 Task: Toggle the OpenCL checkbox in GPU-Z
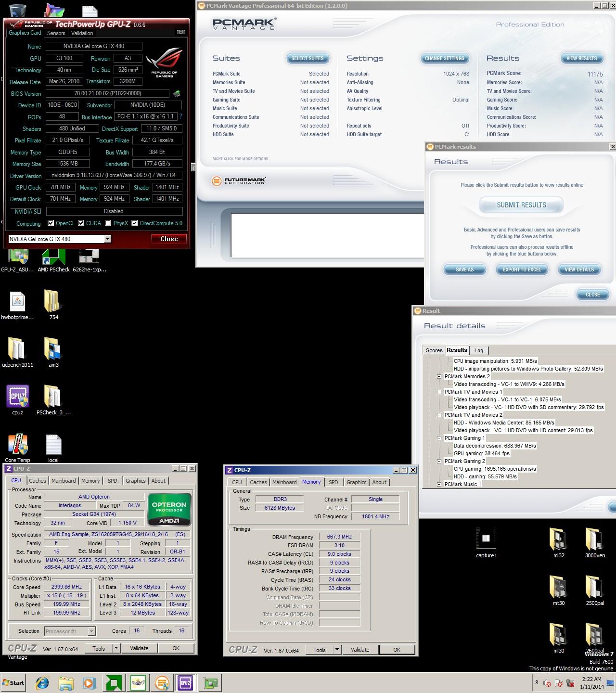(51, 223)
